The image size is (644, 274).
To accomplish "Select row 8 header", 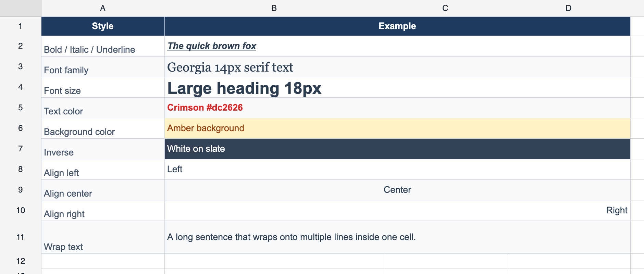I will 21,169.
